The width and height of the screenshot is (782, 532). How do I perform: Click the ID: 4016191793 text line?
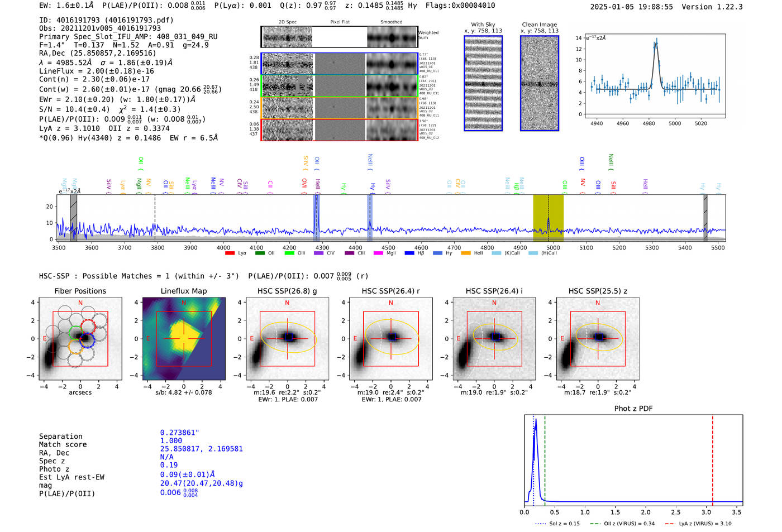pos(106,20)
